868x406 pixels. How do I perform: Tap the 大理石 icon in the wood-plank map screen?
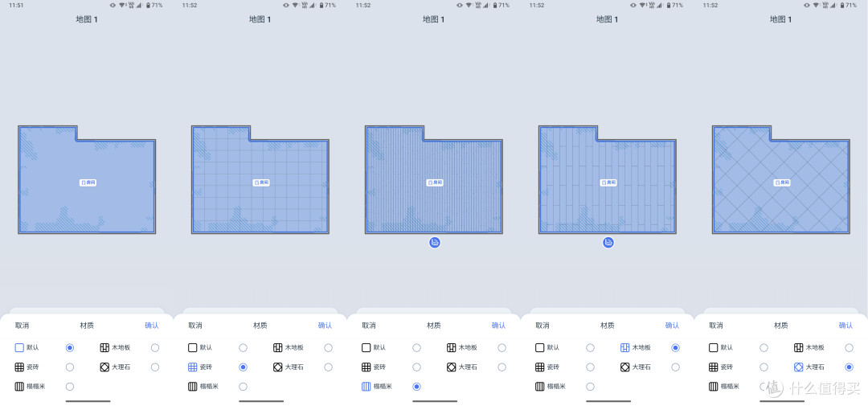click(x=625, y=367)
